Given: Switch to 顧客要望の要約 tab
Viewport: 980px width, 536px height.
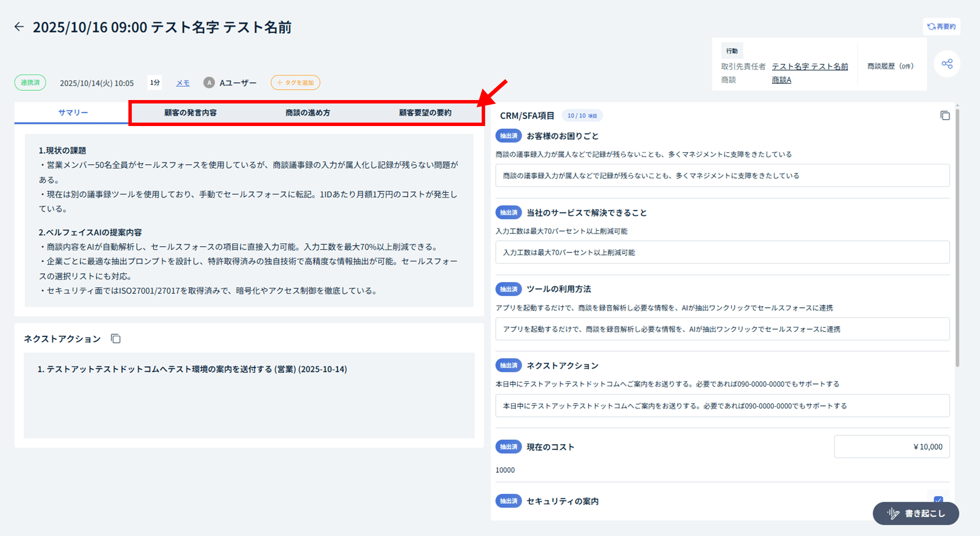Looking at the screenshot, I should (425, 113).
